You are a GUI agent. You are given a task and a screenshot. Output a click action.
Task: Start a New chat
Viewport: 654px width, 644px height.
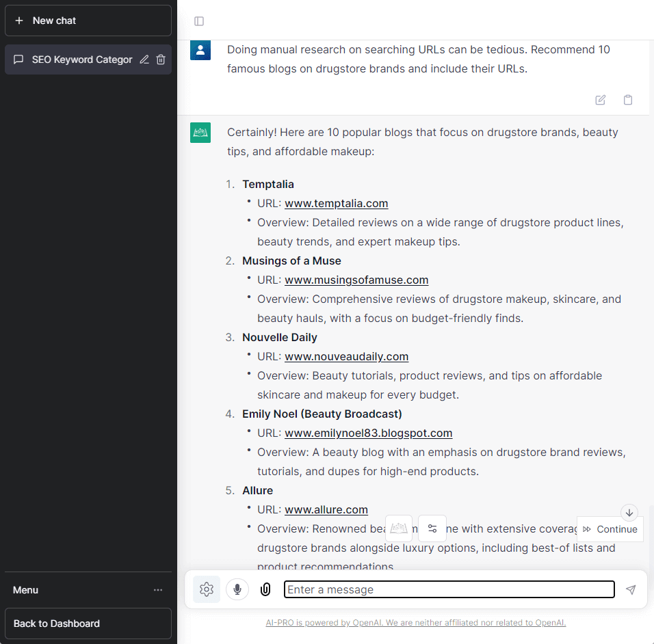click(x=88, y=21)
